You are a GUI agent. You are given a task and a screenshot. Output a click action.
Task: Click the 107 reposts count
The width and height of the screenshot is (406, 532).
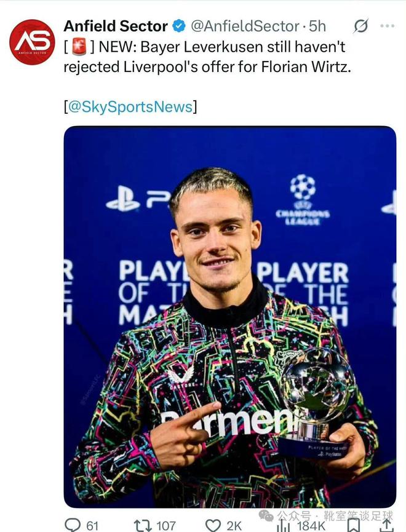pyautogui.click(x=165, y=525)
